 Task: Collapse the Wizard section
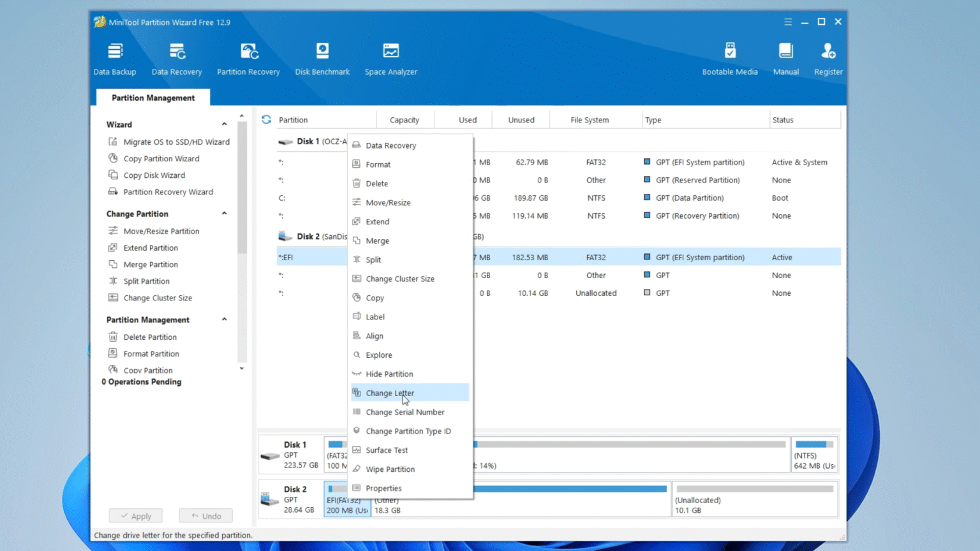pos(224,124)
